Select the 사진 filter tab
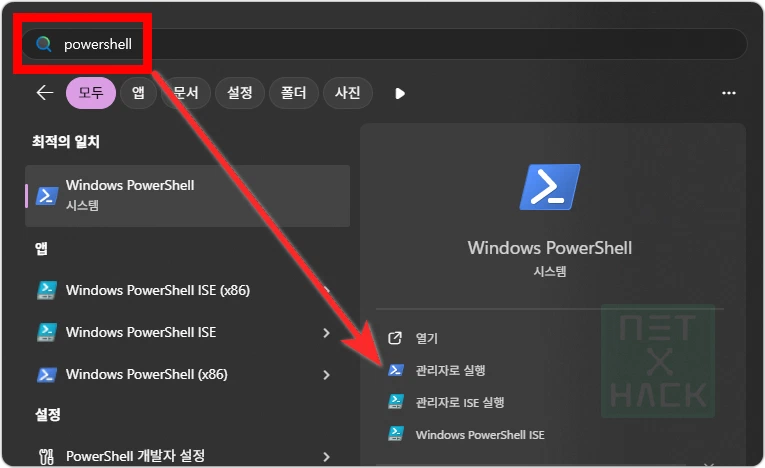 [x=347, y=93]
